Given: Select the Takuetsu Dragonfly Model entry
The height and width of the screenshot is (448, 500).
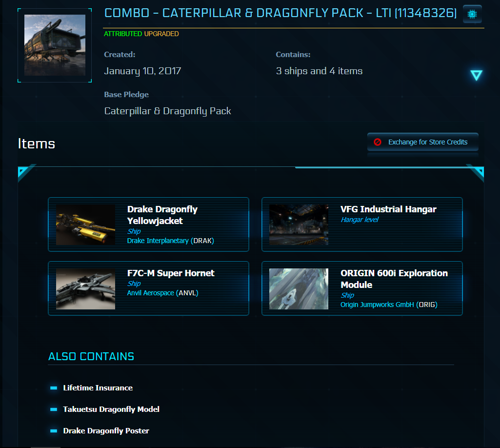Looking at the screenshot, I should pos(111,409).
